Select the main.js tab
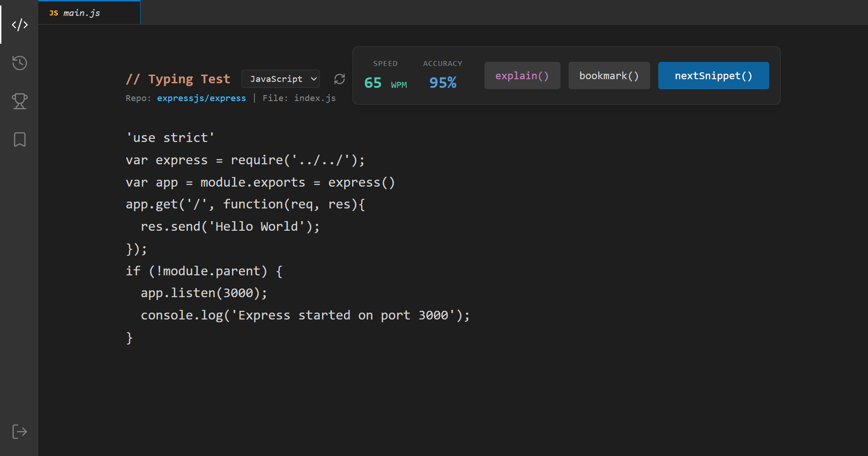The width and height of the screenshot is (868, 456). tap(89, 13)
